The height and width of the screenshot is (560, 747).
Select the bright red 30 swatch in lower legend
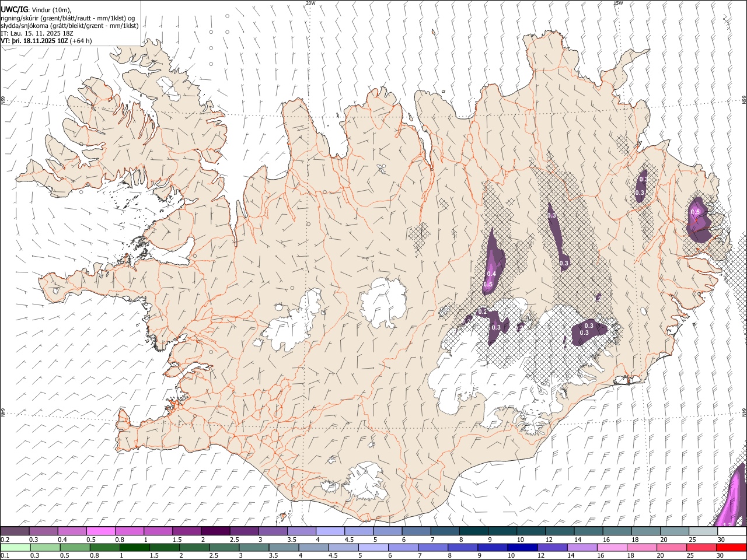(732, 548)
